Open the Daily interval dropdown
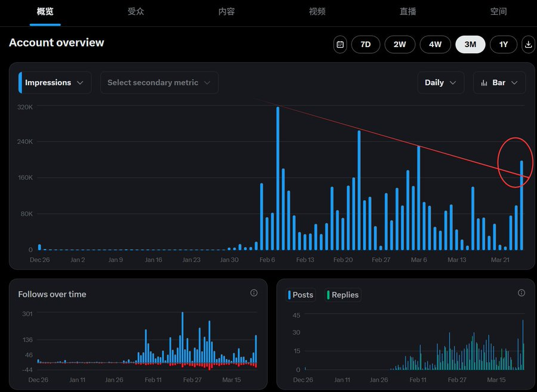This screenshot has width=537, height=392. click(440, 82)
